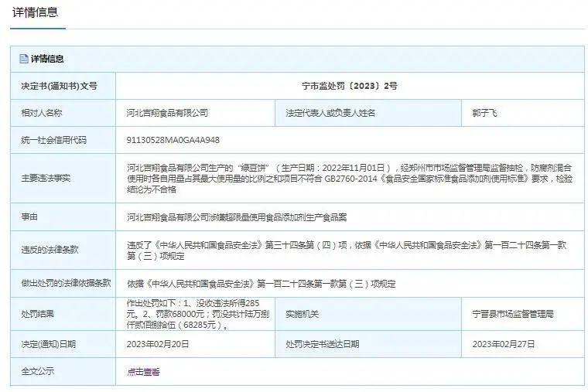Click the violated law text citing 第三十四条

347,251
